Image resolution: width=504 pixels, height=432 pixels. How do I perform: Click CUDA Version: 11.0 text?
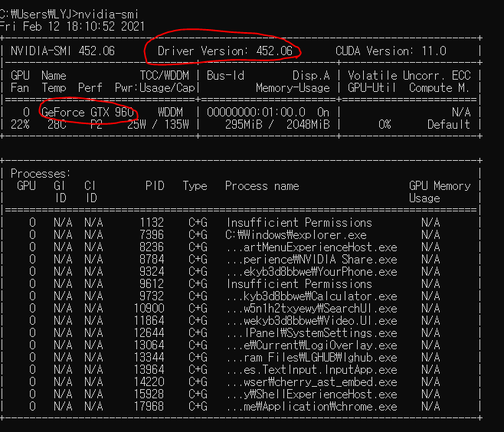tap(391, 51)
